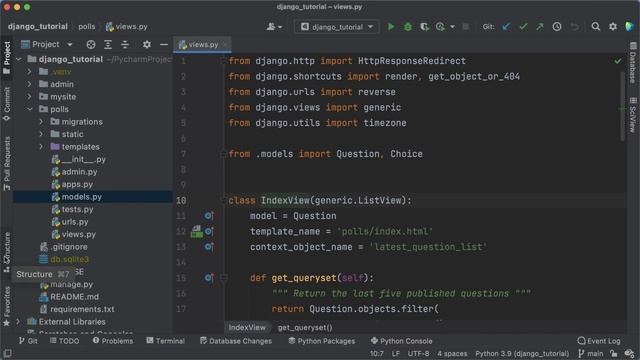Open the Python Console tab

pyautogui.click(x=401, y=341)
